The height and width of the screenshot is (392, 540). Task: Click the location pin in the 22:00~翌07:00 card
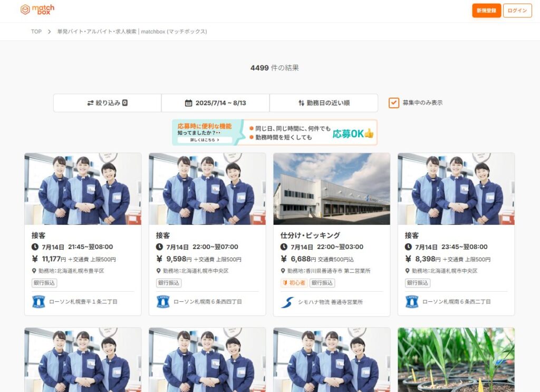[x=158, y=271]
